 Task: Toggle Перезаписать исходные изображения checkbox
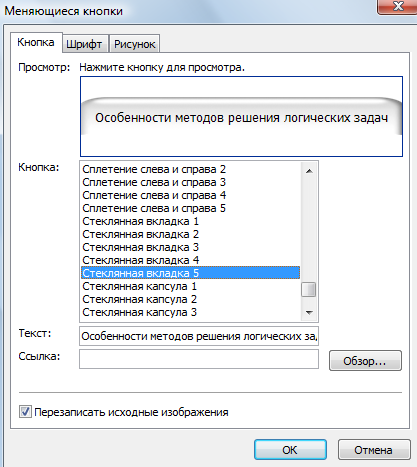click(25, 412)
